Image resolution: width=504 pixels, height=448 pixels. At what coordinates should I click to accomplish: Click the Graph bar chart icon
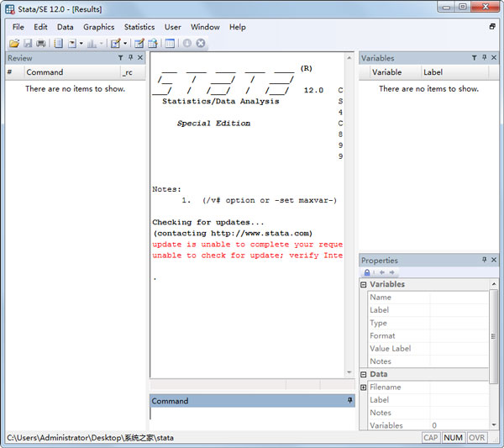[92, 43]
